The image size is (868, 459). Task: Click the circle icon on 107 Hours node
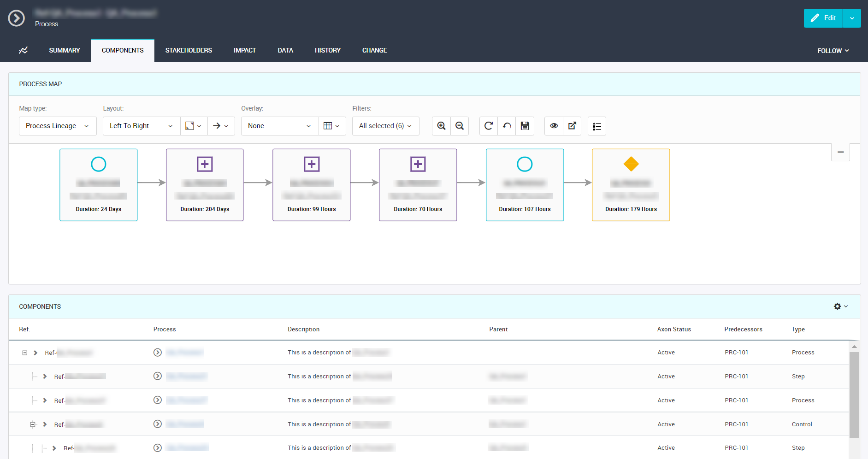pyautogui.click(x=525, y=164)
